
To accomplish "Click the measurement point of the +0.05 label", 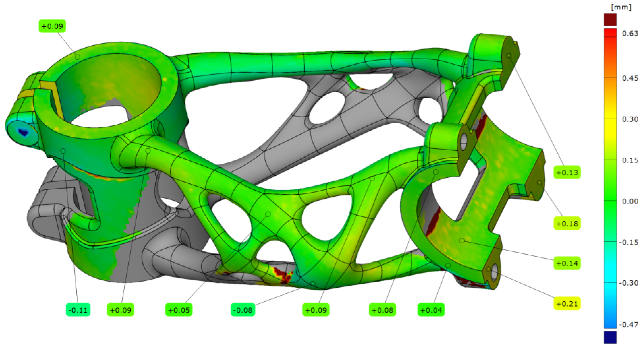I will pyautogui.click(x=268, y=214).
